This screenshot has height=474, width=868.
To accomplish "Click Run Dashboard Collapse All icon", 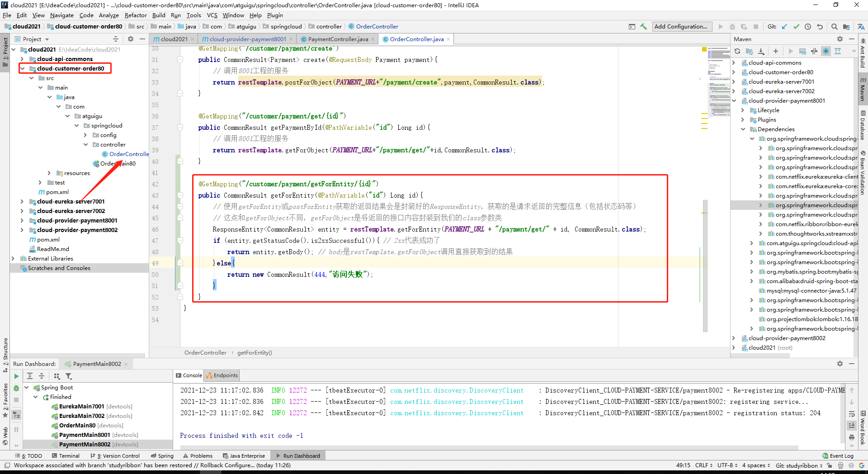I will pos(42,376).
